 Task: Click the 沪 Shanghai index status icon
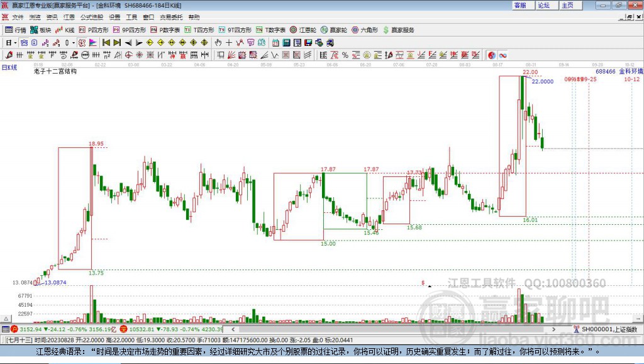point(14,329)
